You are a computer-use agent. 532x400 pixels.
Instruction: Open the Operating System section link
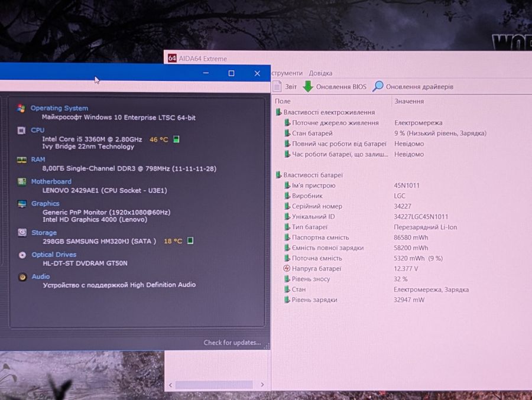coord(59,108)
